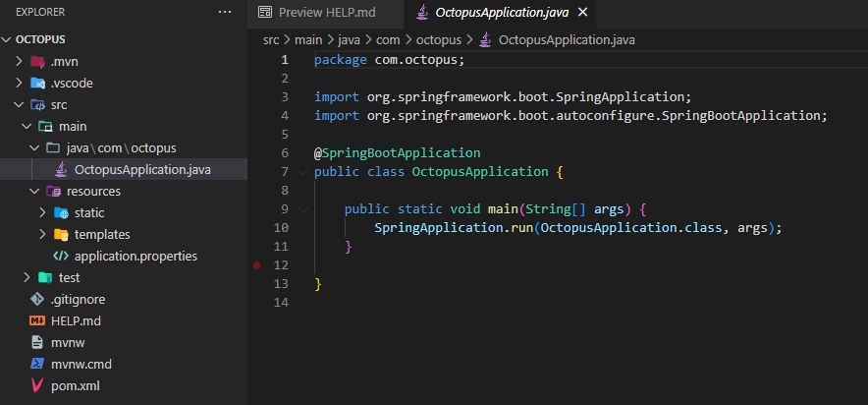This screenshot has width=868, height=405.
Task: Open the mvnw file
Action: [68, 342]
